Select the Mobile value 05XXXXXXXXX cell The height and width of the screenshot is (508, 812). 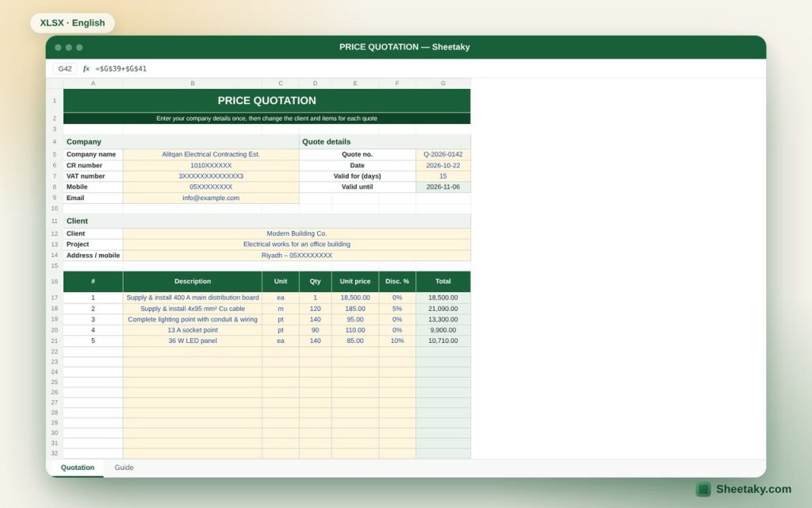point(211,187)
